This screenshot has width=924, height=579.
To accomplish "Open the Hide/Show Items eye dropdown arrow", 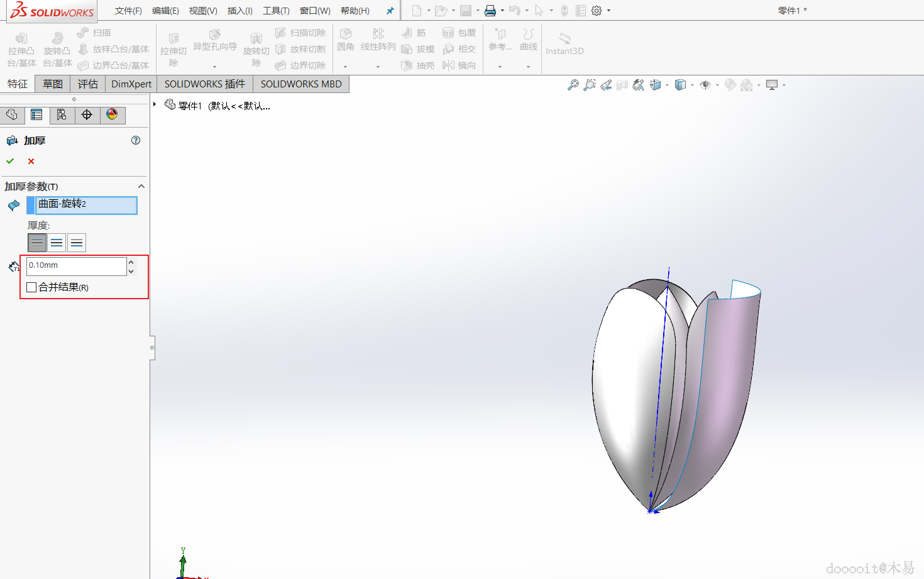I will click(717, 85).
